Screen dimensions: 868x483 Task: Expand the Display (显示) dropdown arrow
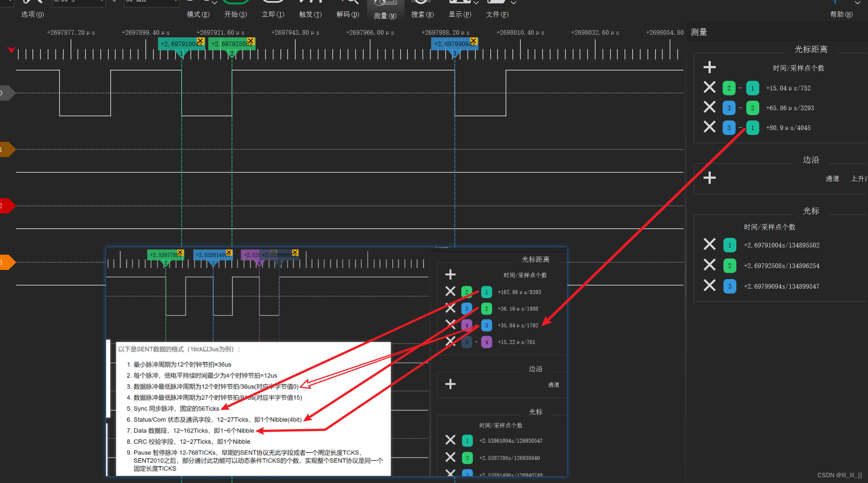[x=476, y=3]
